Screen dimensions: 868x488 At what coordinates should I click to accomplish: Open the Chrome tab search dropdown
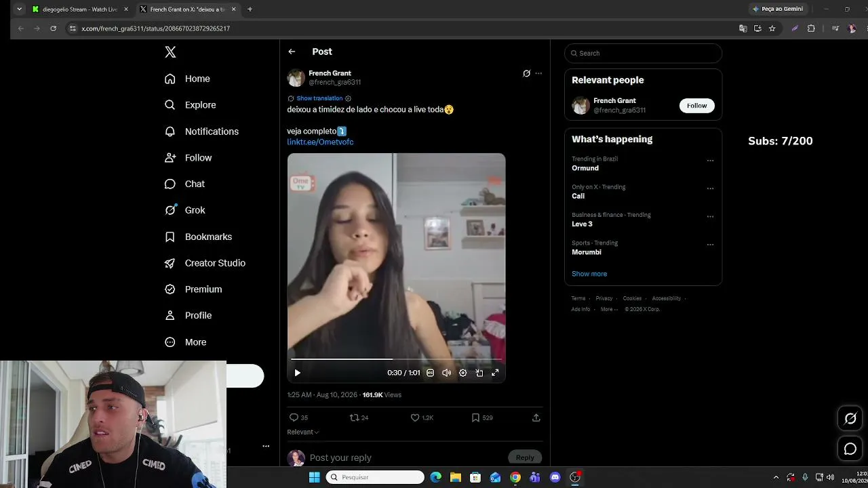(19, 9)
